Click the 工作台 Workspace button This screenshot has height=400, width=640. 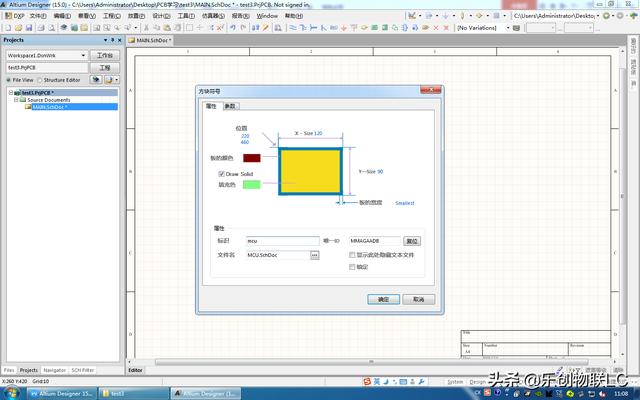104,55
